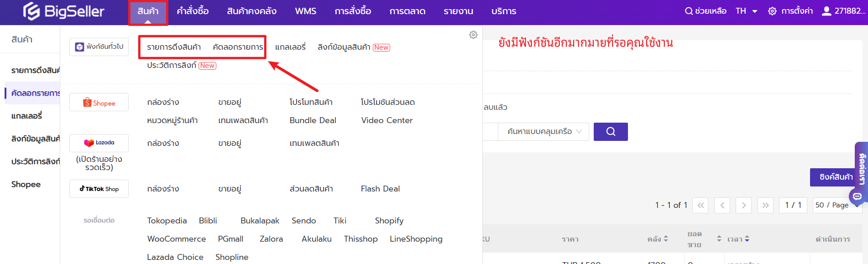The image size is (868, 264).
Task: Open the mega menu settings gear
Action: 473,35
